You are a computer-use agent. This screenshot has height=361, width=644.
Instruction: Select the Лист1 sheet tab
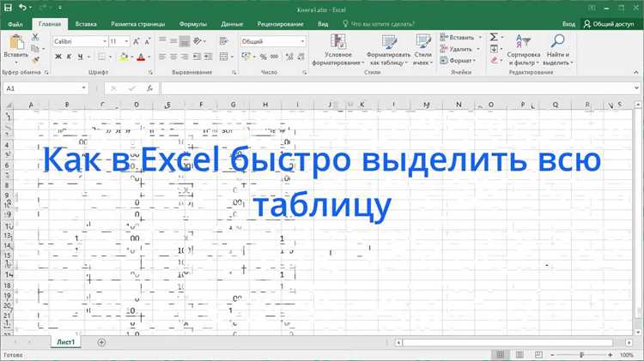66,342
